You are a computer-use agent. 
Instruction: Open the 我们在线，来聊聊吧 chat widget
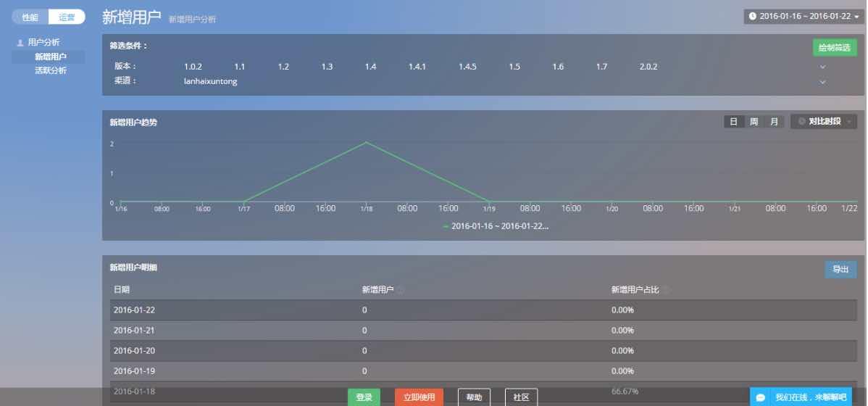(x=801, y=397)
